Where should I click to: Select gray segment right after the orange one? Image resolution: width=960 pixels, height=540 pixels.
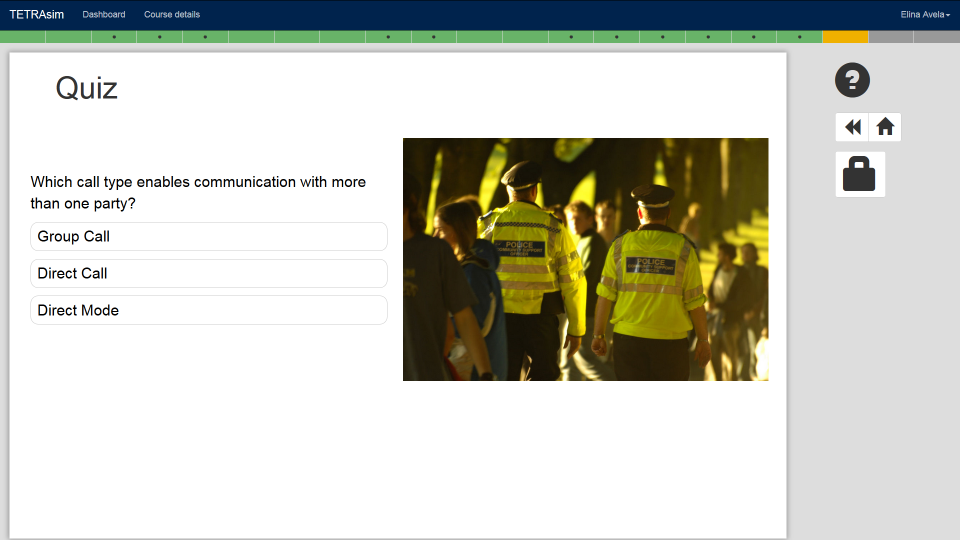(x=891, y=37)
